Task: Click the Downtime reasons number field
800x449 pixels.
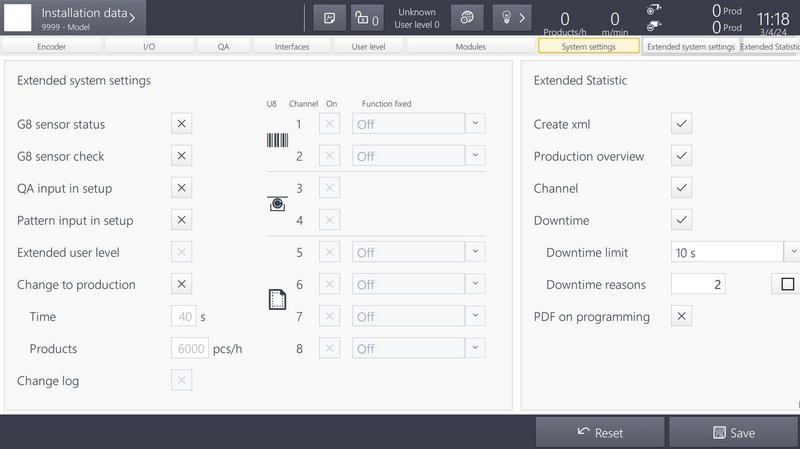Action: 698,284
